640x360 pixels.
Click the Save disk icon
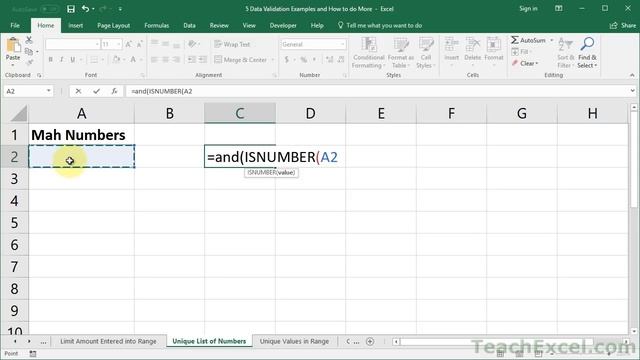pyautogui.click(x=71, y=9)
